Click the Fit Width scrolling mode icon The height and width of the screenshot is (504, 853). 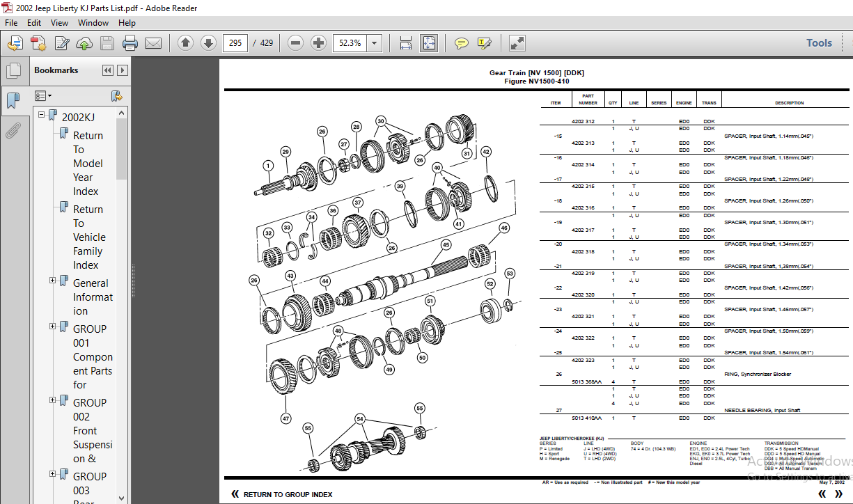click(x=406, y=43)
